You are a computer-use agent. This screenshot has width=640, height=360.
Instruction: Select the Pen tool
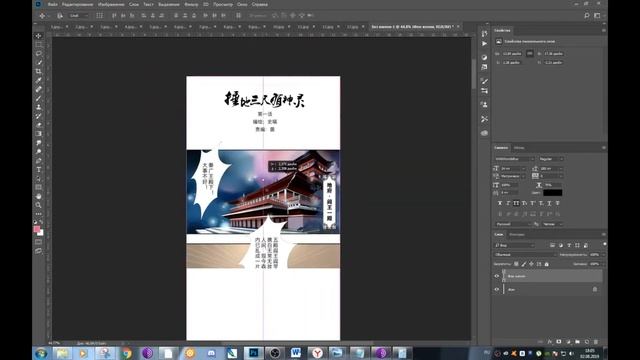[39, 160]
